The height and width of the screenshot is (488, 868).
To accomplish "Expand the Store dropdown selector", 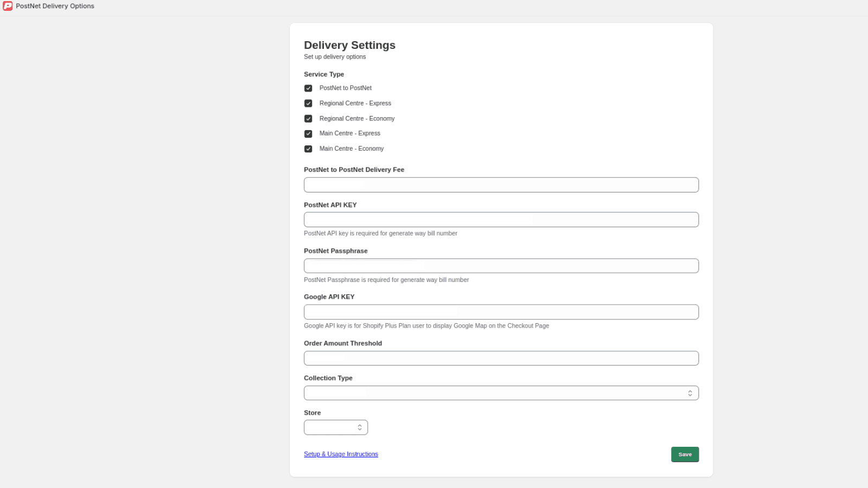I will [x=336, y=427].
